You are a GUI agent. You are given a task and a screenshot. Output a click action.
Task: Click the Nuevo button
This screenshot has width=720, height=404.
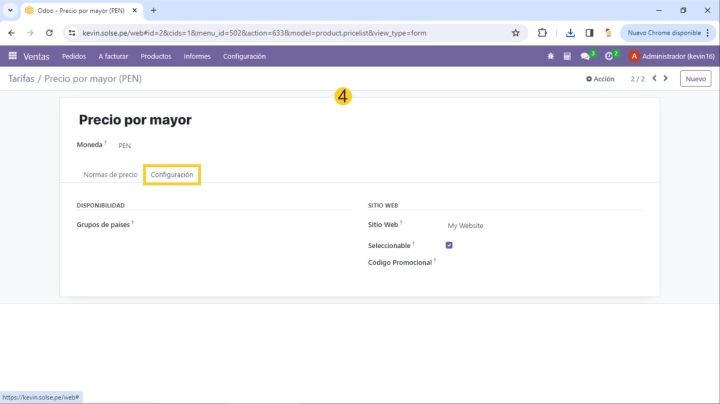coord(695,78)
